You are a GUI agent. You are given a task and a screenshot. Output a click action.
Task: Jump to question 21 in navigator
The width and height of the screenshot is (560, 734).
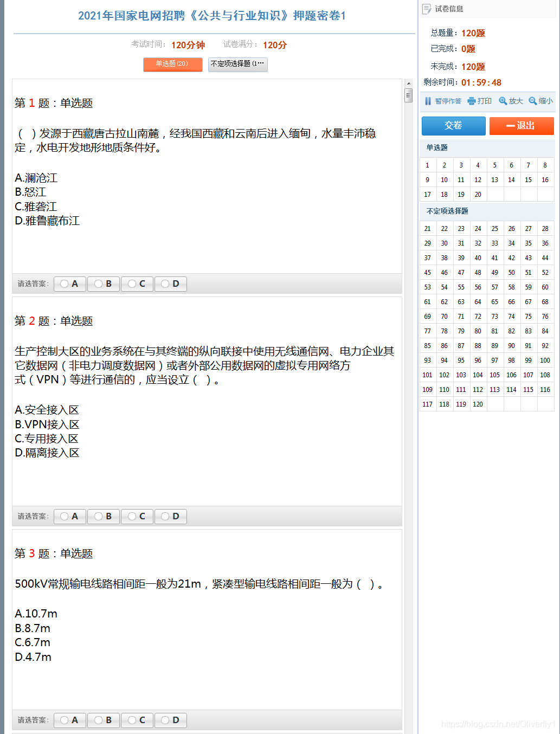pos(427,229)
